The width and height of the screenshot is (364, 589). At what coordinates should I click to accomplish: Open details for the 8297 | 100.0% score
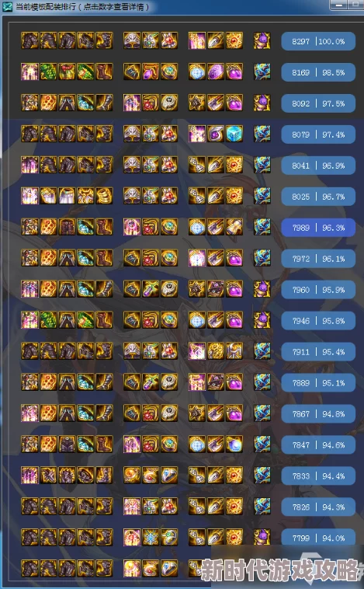(318, 41)
